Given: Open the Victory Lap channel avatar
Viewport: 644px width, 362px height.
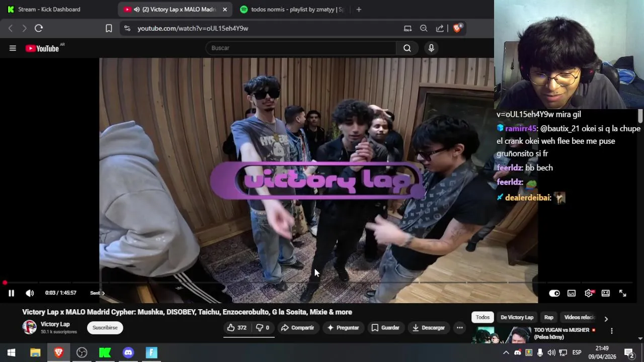Looking at the screenshot, I should (x=29, y=327).
